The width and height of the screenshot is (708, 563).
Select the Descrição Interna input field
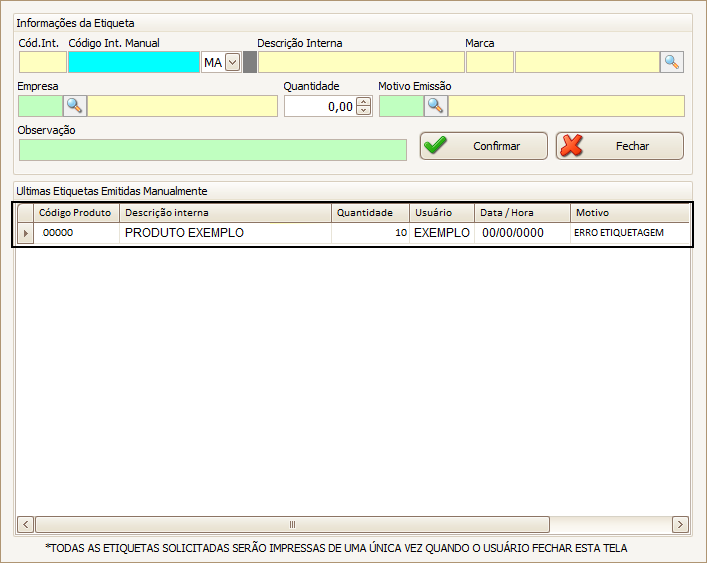pos(360,62)
